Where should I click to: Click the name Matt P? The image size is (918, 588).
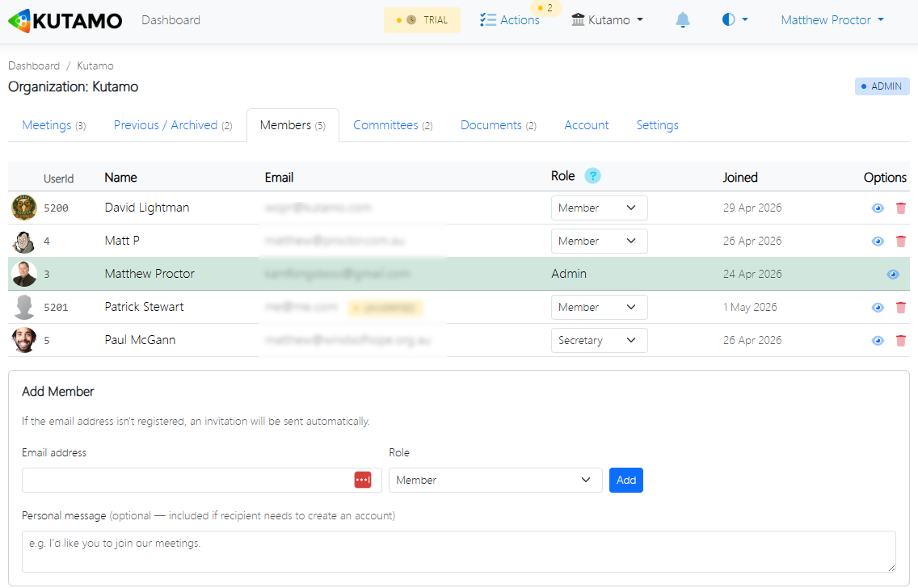122,241
